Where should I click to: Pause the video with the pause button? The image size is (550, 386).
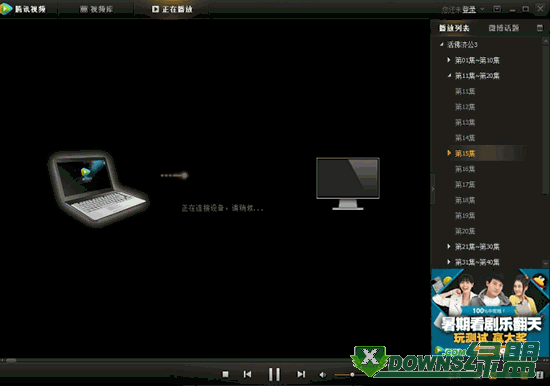coord(274,374)
